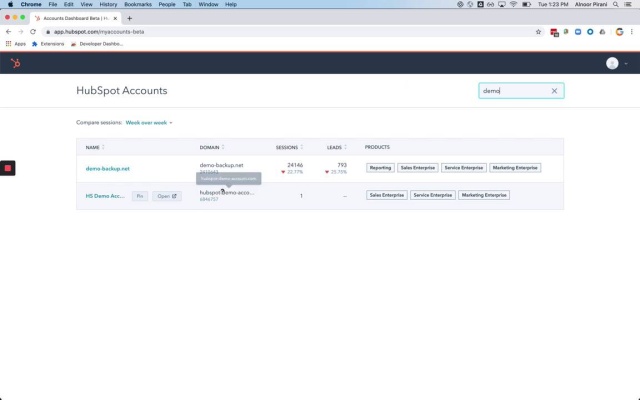The width and height of the screenshot is (640, 400).
Task: Open the History menu
Action: point(108,4)
